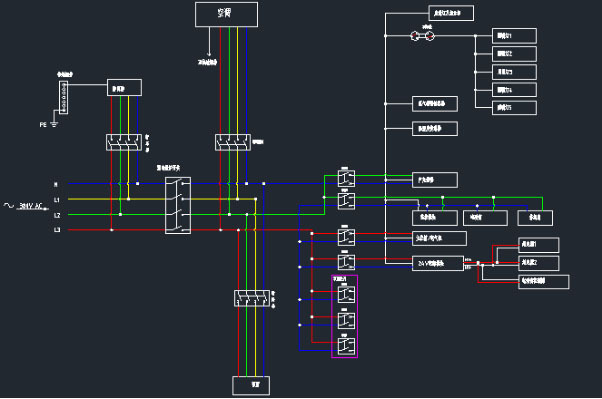The width and height of the screenshot is (602, 399).
Task: Select the top-right block numbered 5
Action: (514, 108)
